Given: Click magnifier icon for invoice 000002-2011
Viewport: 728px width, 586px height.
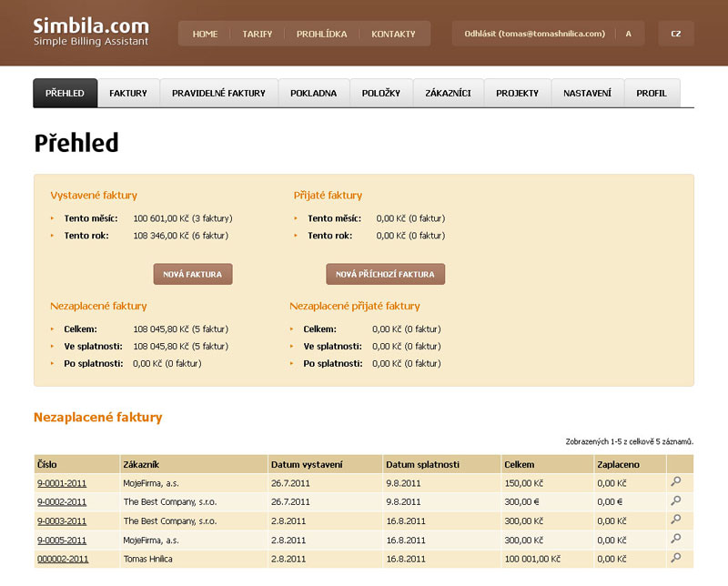Looking at the screenshot, I should (x=675, y=558).
